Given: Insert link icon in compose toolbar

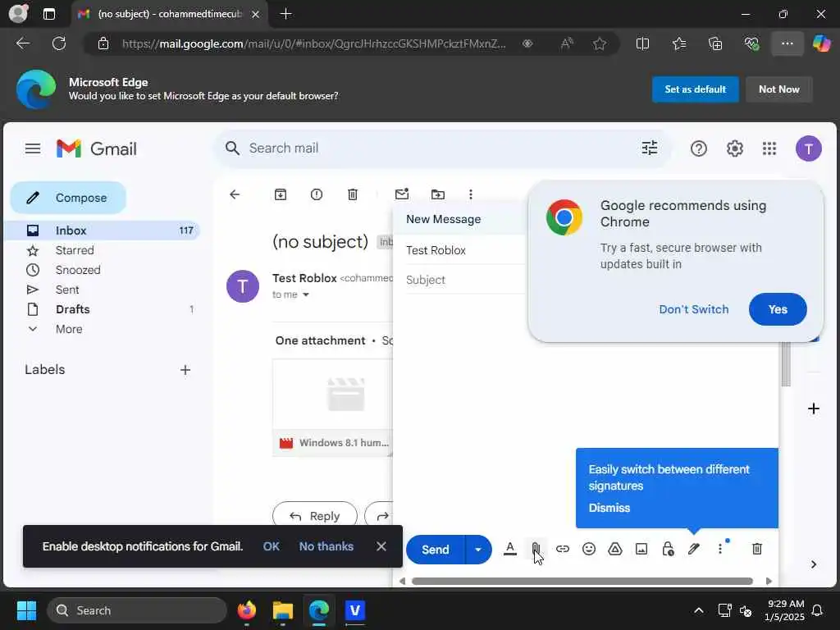Looking at the screenshot, I should point(563,549).
